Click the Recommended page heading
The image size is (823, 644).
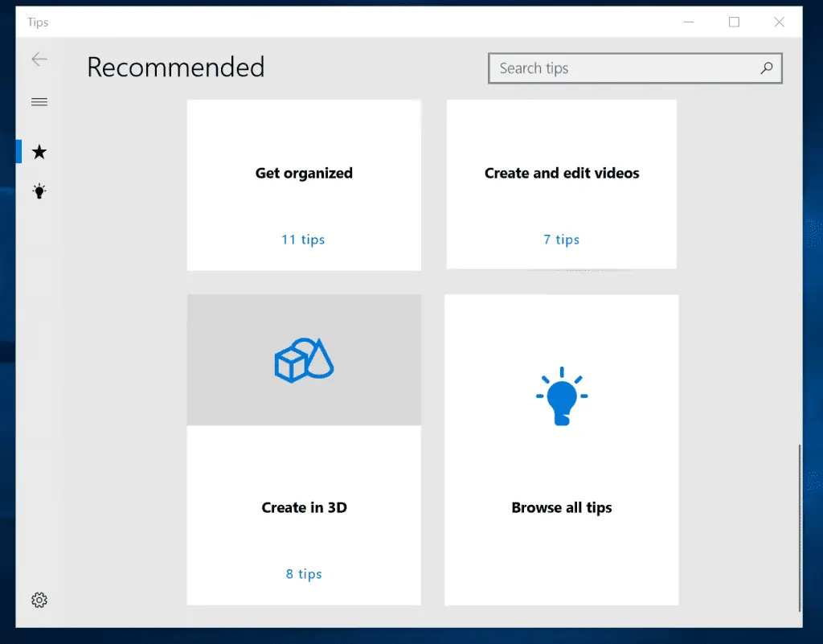(x=175, y=68)
